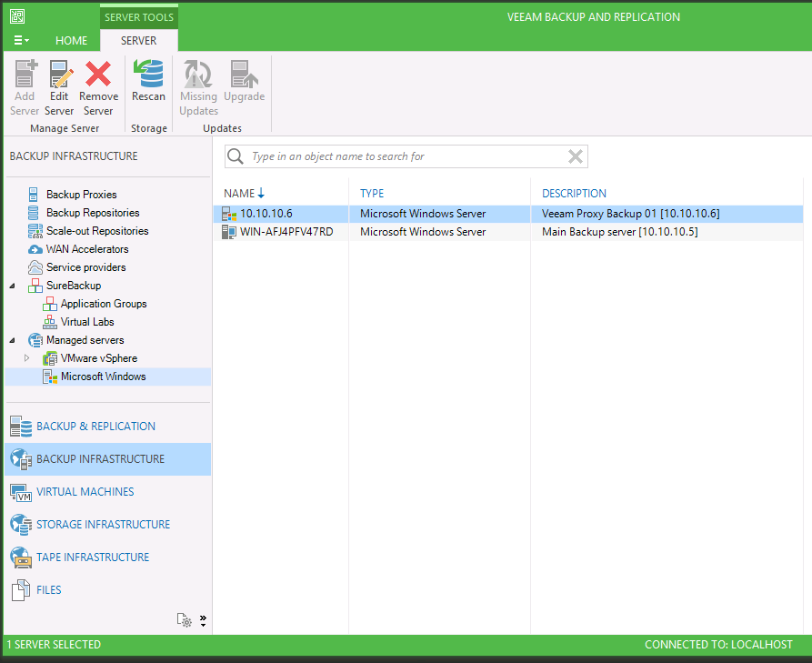The image size is (812, 663).
Task: Click the Veeam application logo icon
Action: click(17, 16)
